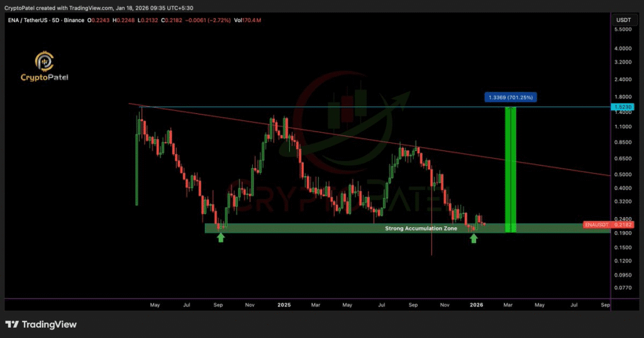Image resolution: width=644 pixels, height=338 pixels.
Task: Click the 3.2000 price axis label
Action: click(x=623, y=62)
